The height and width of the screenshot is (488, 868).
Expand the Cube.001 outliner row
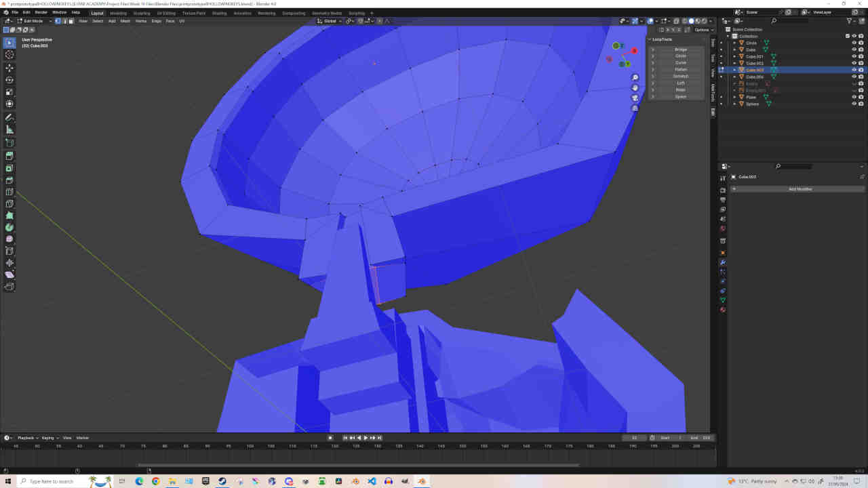(x=734, y=56)
